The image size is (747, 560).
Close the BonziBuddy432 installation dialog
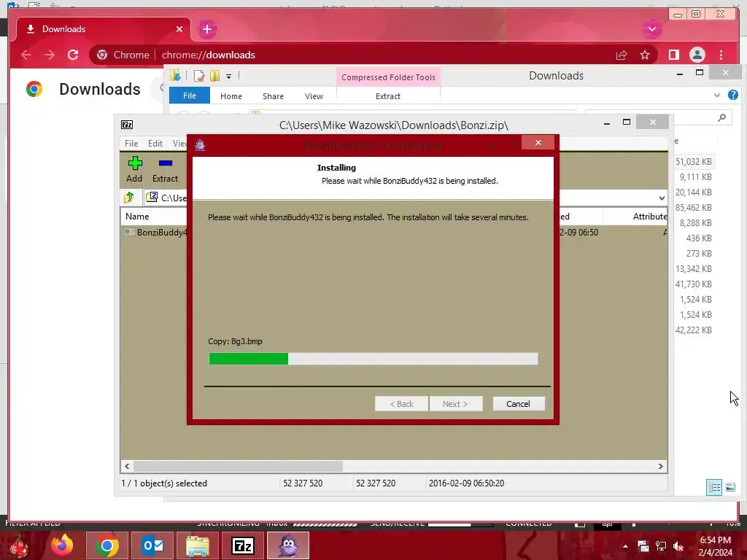pos(538,142)
